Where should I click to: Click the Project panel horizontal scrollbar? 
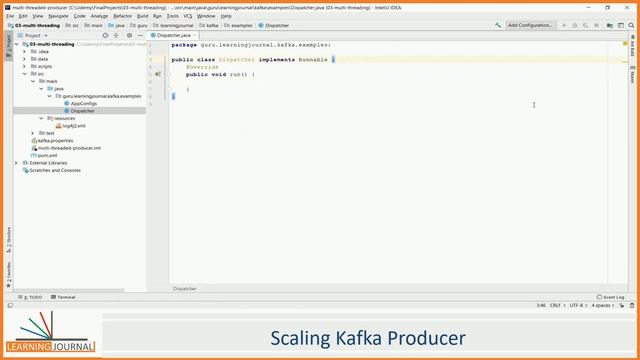(69, 290)
